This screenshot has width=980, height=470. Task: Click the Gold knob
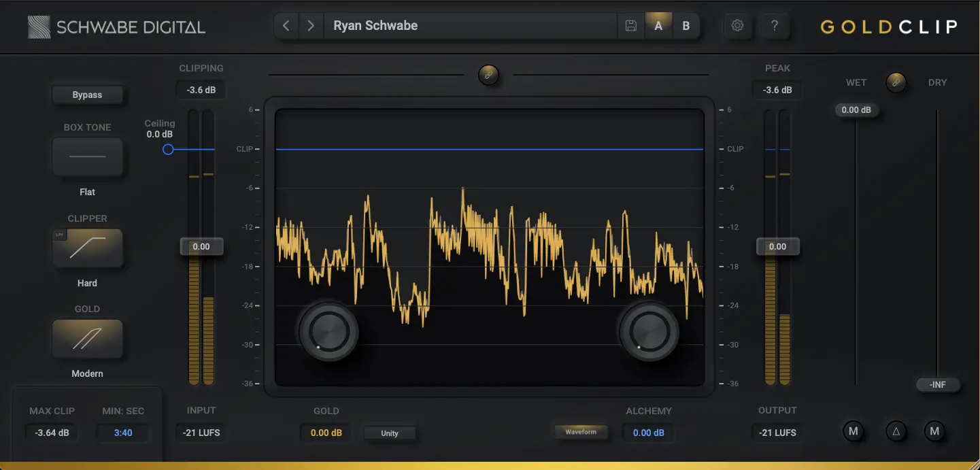(x=328, y=331)
